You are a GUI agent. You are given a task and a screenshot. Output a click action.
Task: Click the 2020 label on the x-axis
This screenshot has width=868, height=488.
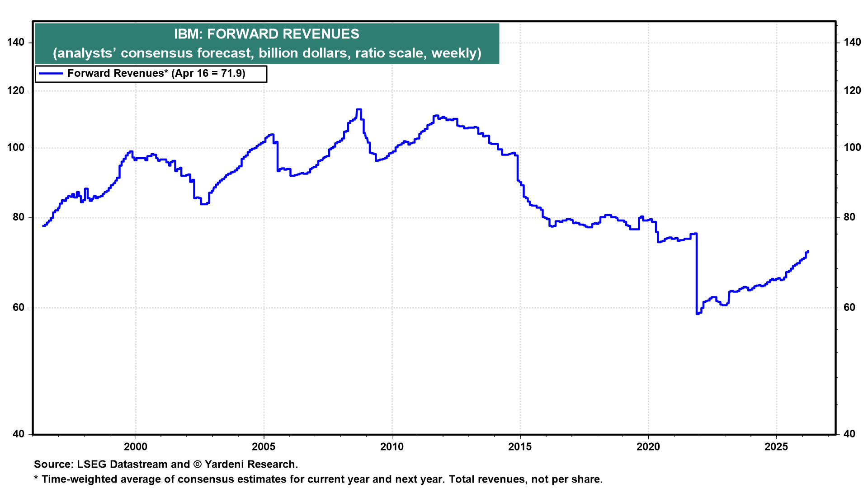(648, 447)
